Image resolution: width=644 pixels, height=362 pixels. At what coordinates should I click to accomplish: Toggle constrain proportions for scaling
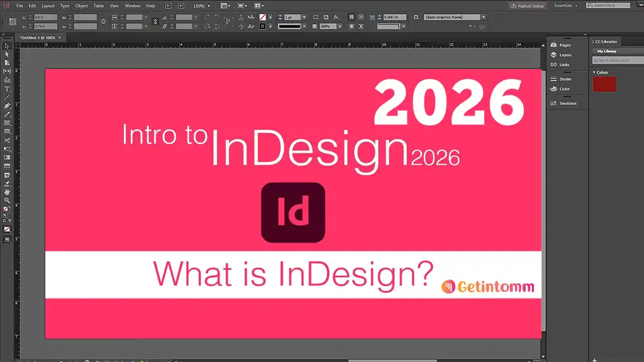pyautogui.click(x=155, y=22)
